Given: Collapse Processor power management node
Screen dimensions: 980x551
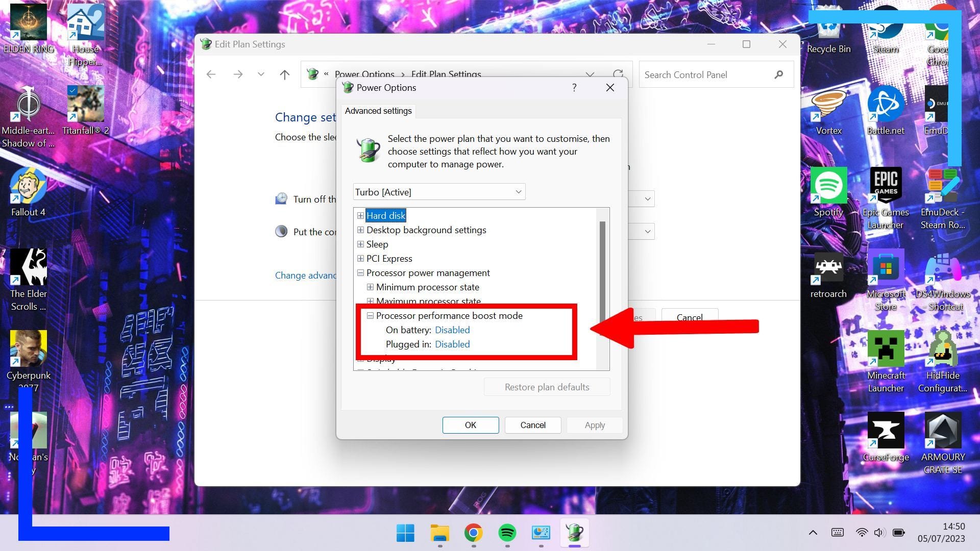Looking at the screenshot, I should [x=360, y=273].
